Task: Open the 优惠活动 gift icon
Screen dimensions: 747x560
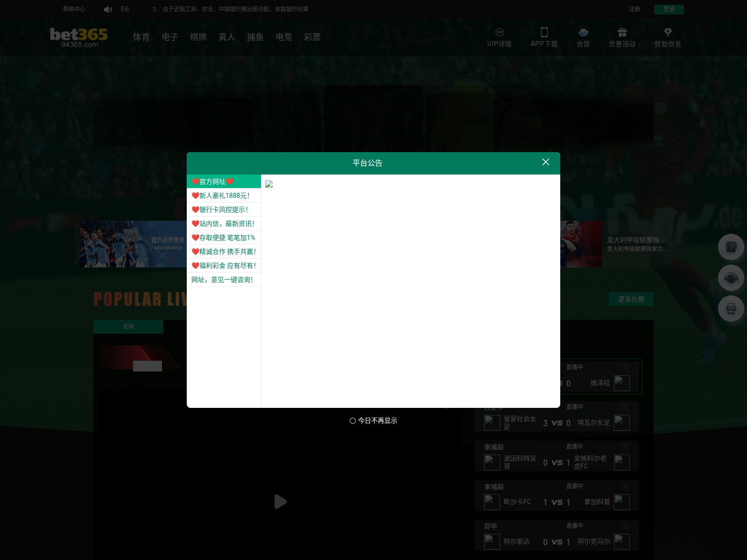Action: click(622, 32)
